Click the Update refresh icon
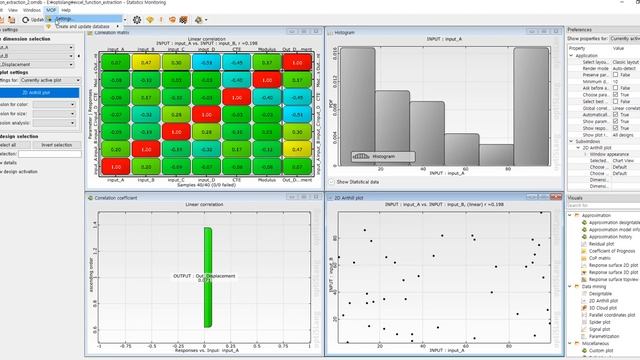640x360 pixels. point(26,20)
